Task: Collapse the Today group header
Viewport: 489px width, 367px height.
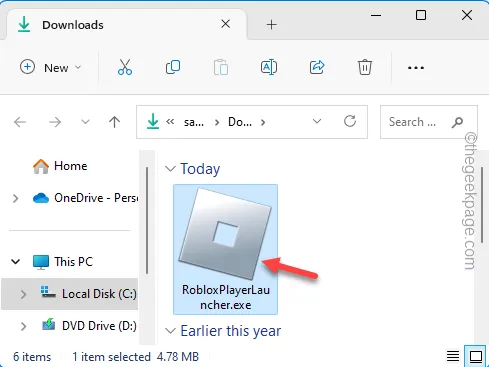Action: (x=170, y=169)
